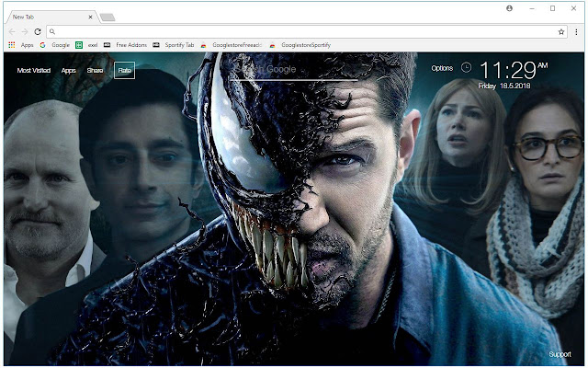Open the Google bookmark
588x368 pixels.
click(55, 45)
